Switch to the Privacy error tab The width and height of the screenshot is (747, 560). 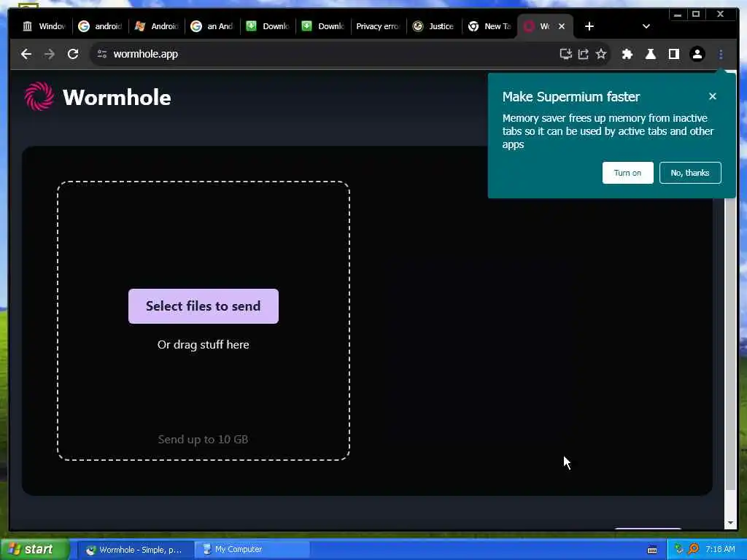tap(379, 26)
